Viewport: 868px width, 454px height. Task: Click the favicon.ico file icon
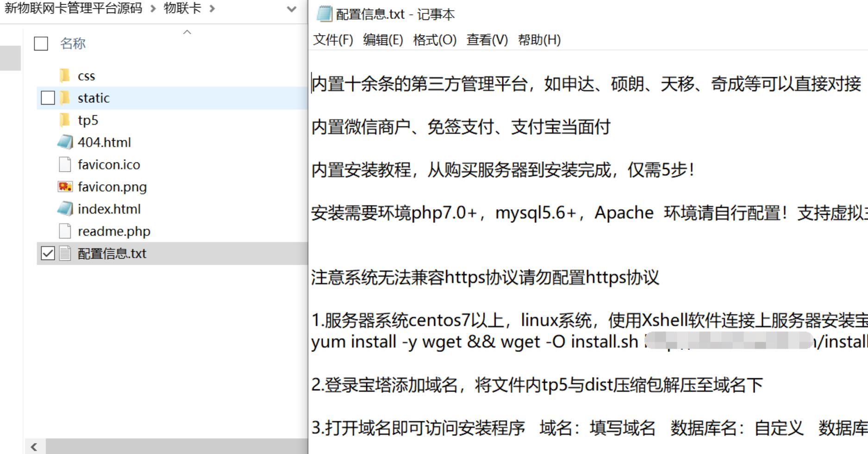click(x=65, y=164)
